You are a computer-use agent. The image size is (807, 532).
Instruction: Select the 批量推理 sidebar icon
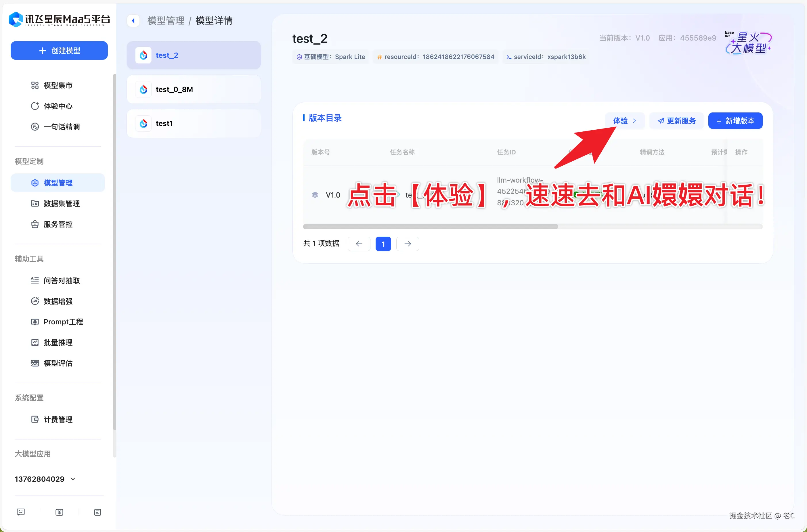pos(35,342)
